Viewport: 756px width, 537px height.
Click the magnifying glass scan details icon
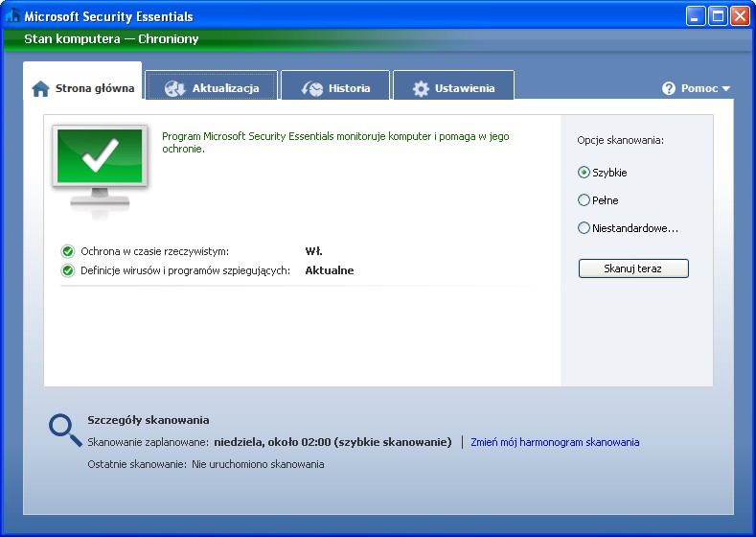pos(65,430)
